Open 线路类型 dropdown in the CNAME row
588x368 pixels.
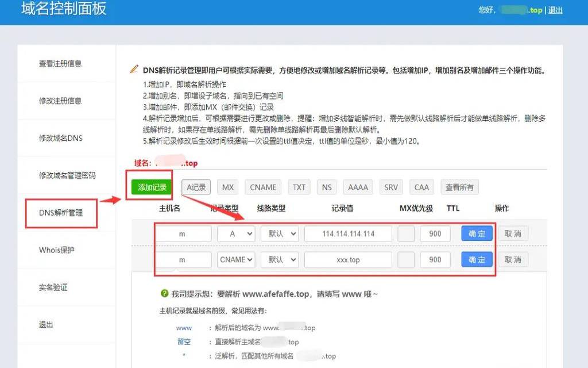pos(280,259)
